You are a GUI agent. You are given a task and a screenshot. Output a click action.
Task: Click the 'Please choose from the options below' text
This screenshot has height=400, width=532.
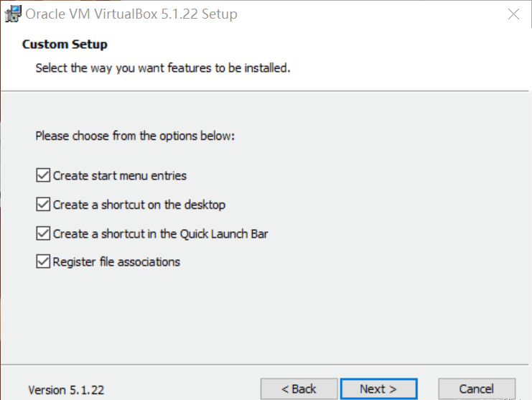[x=135, y=135]
